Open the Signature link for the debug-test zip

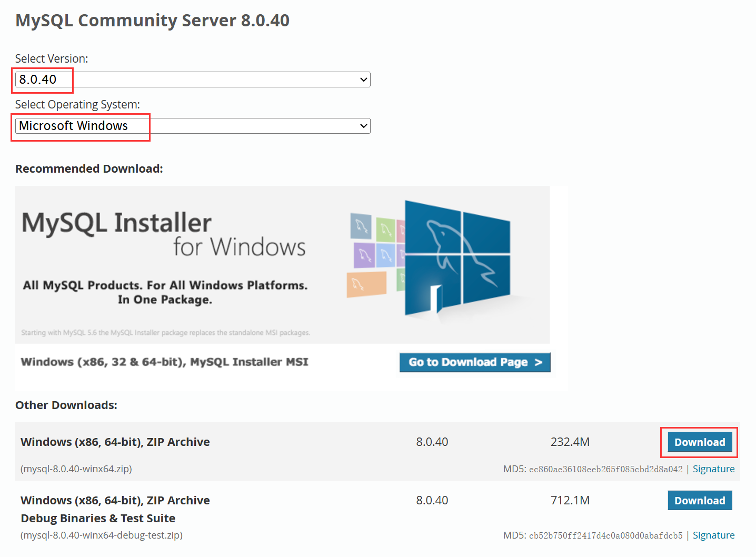click(713, 535)
